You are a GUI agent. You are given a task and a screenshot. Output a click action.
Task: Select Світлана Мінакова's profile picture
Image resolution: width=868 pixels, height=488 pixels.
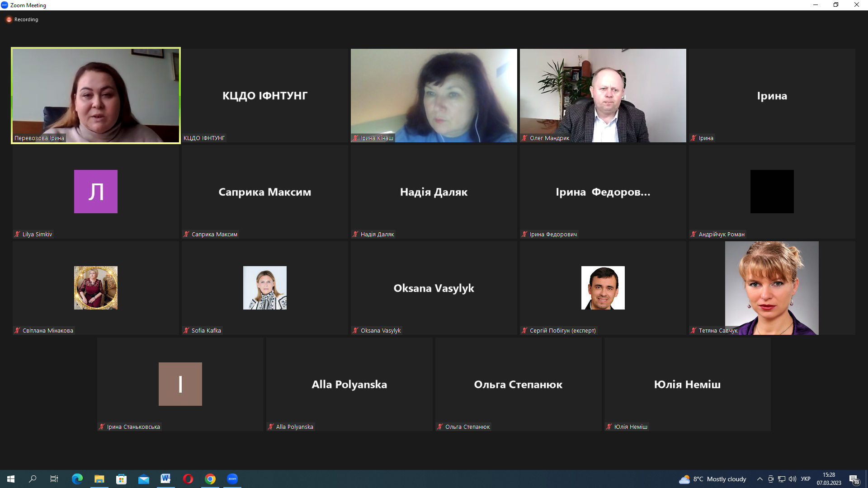(x=96, y=288)
